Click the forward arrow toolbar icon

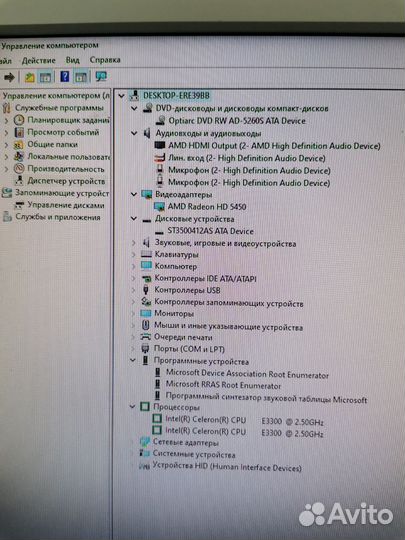pyautogui.click(x=9, y=77)
